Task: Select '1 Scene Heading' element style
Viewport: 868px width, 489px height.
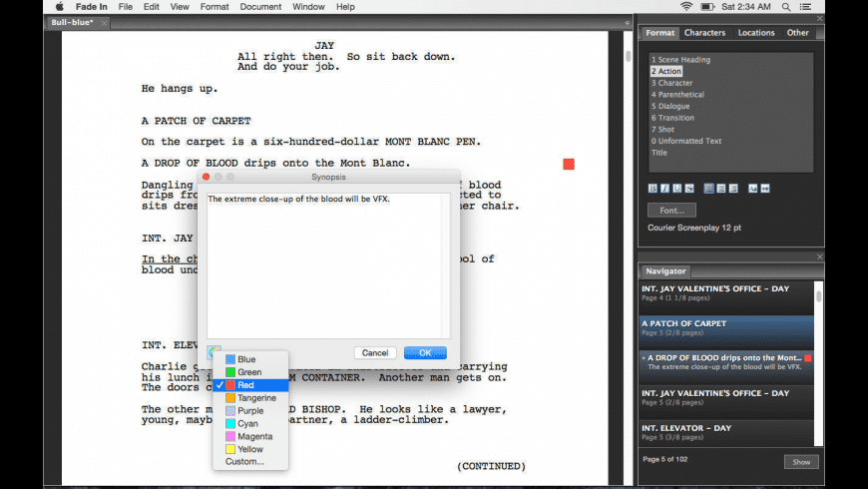Action: [680, 60]
